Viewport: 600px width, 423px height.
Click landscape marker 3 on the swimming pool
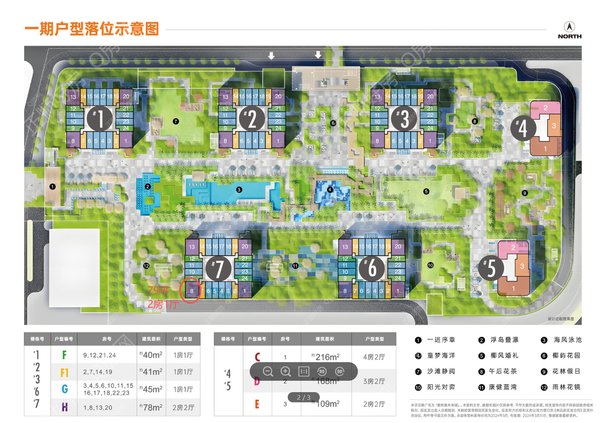point(239,190)
